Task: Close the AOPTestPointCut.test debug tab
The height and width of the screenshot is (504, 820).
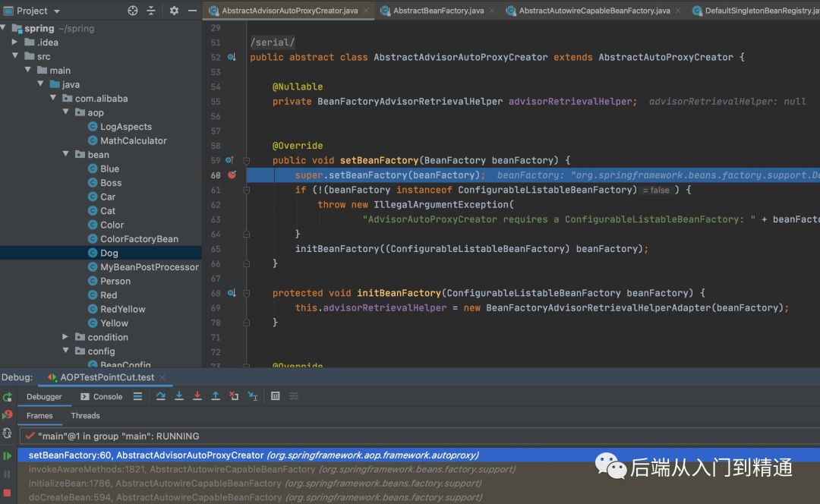Action: pyautogui.click(x=162, y=377)
